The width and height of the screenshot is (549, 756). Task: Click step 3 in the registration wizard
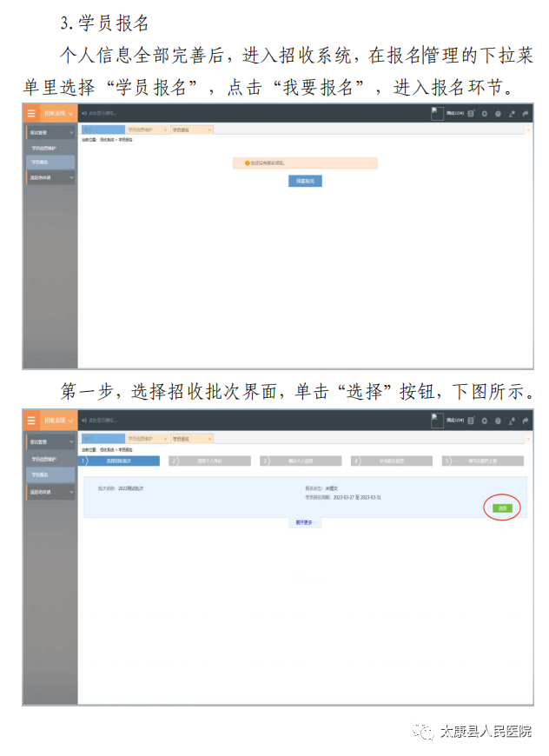tap(301, 461)
